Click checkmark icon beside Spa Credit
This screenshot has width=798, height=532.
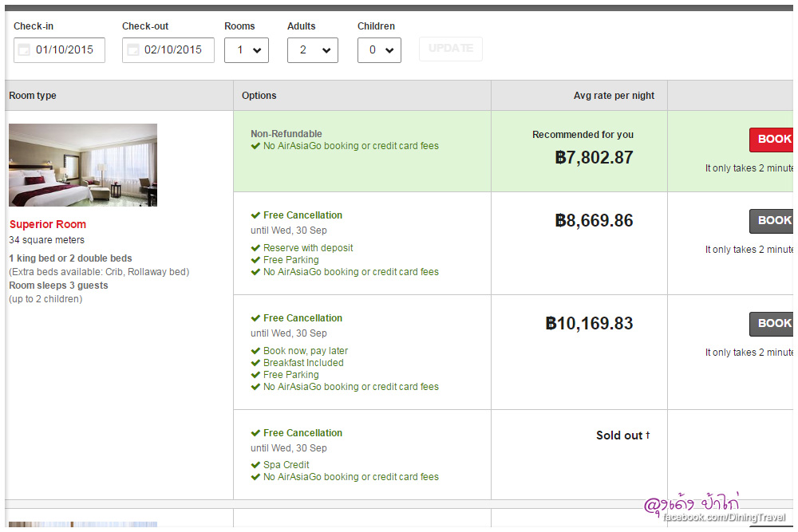[255, 465]
